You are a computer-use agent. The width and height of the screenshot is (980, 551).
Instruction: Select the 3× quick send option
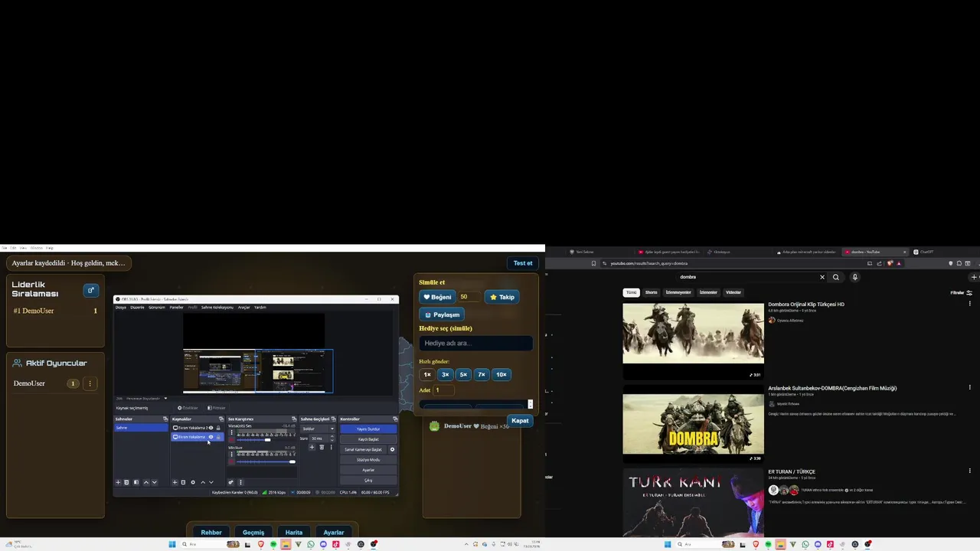point(445,374)
